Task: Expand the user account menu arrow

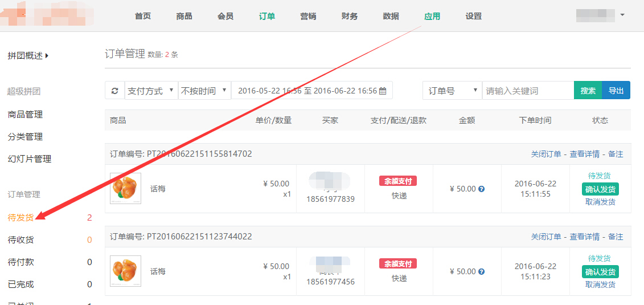Action: coord(622,15)
